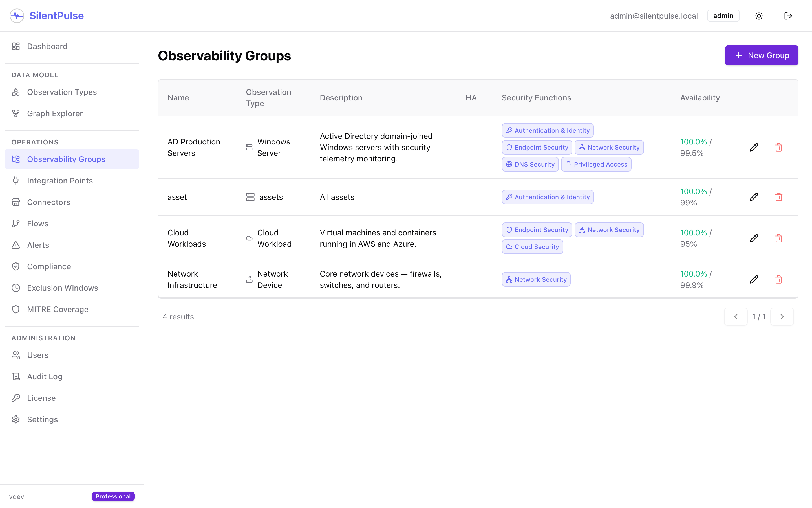Toggle the light/dark theme sun icon
This screenshot has width=812, height=508.
759,16
